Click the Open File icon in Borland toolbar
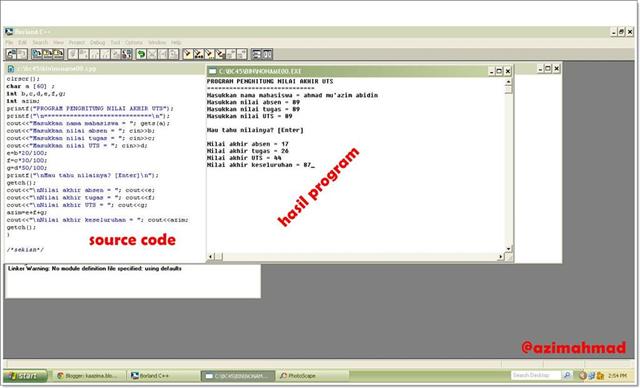 (x=11, y=54)
